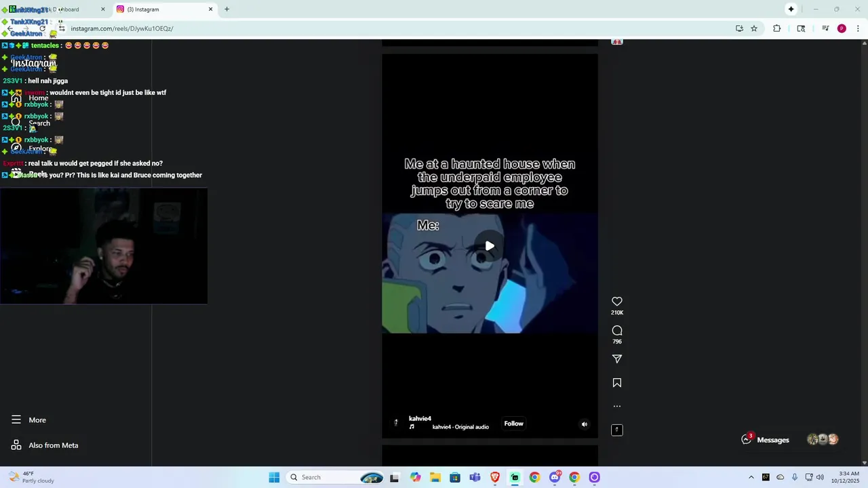Open Microsoft Teams from the taskbar
Viewport: 868px width, 488px height.
tap(475, 477)
